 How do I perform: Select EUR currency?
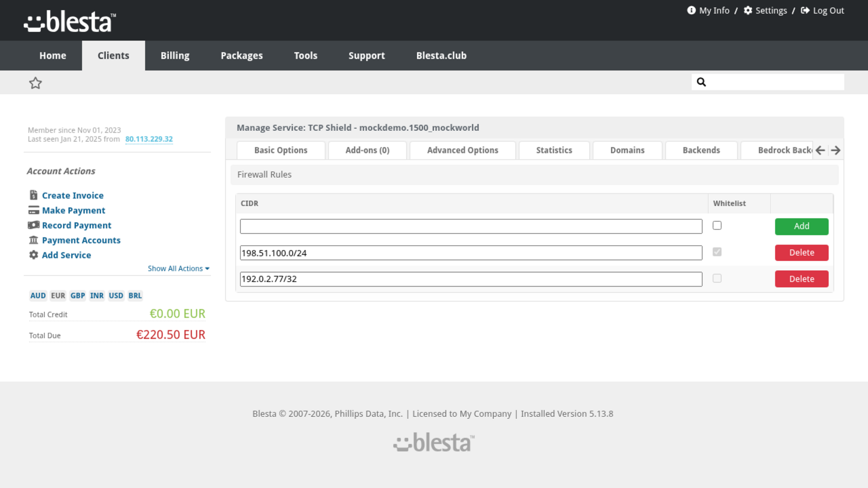tap(58, 296)
